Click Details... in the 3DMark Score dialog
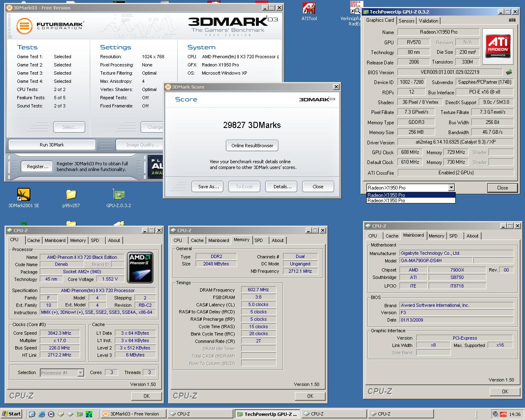525x420 pixels. [x=281, y=187]
